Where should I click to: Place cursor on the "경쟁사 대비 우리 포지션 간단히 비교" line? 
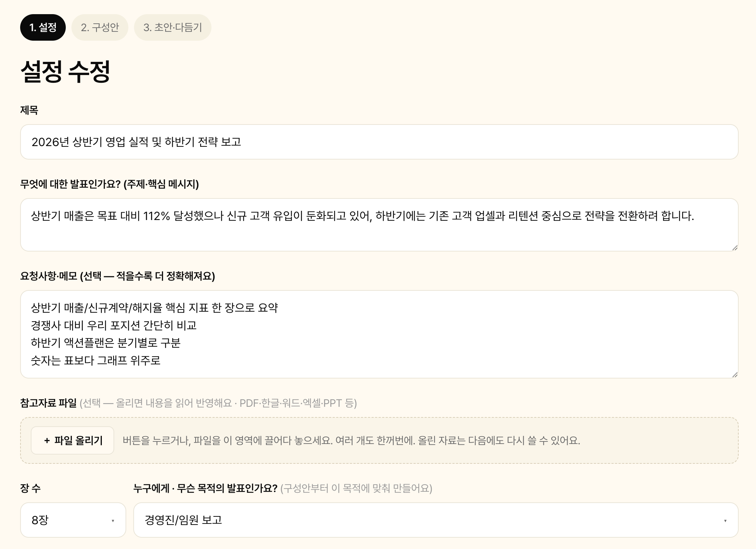point(114,325)
